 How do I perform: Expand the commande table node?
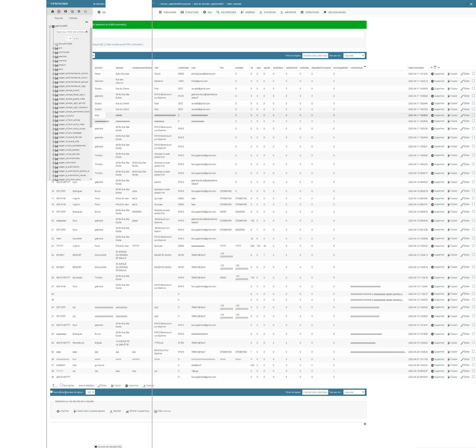[53, 53]
